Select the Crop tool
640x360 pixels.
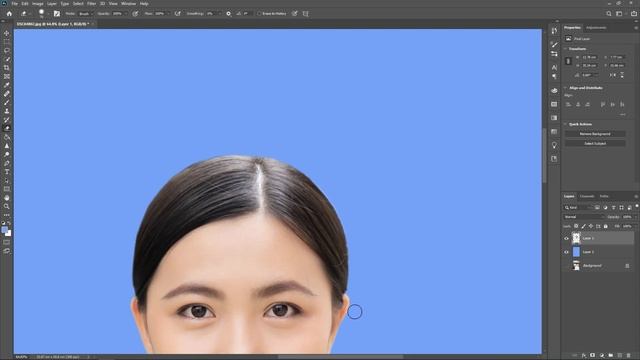point(7,68)
